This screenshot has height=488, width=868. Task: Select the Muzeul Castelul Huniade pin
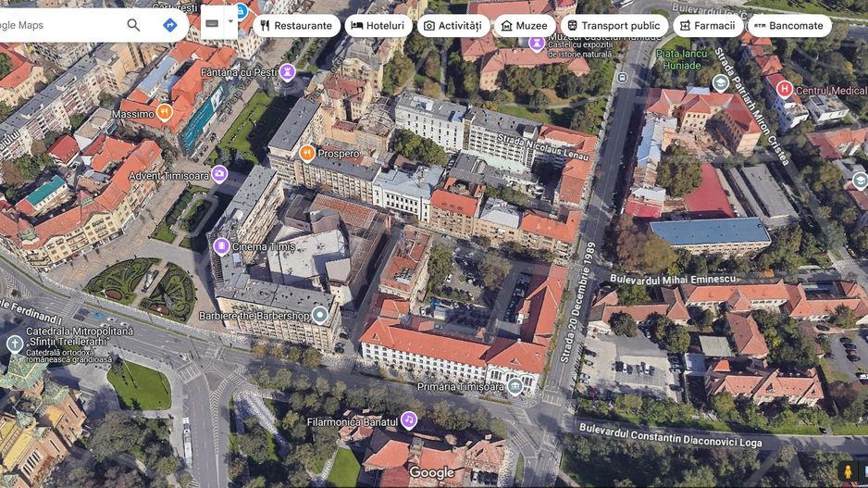(x=537, y=43)
